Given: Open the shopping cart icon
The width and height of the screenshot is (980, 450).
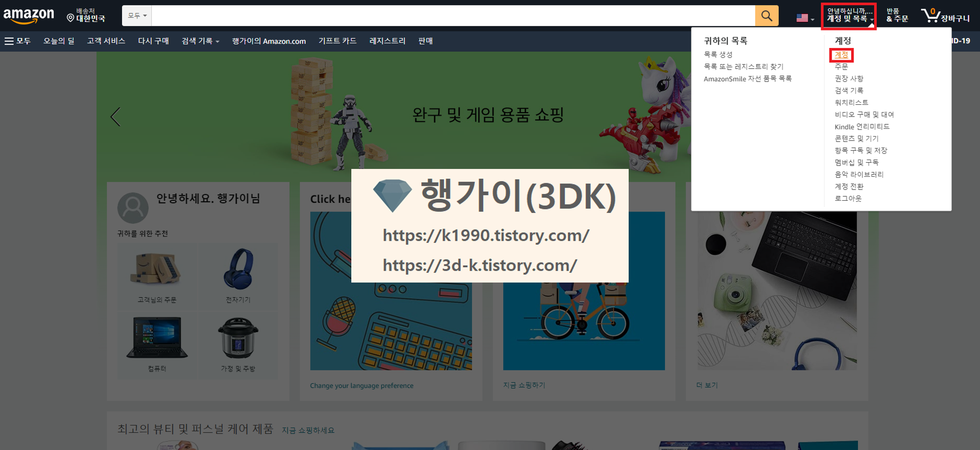Looking at the screenshot, I should [945, 16].
